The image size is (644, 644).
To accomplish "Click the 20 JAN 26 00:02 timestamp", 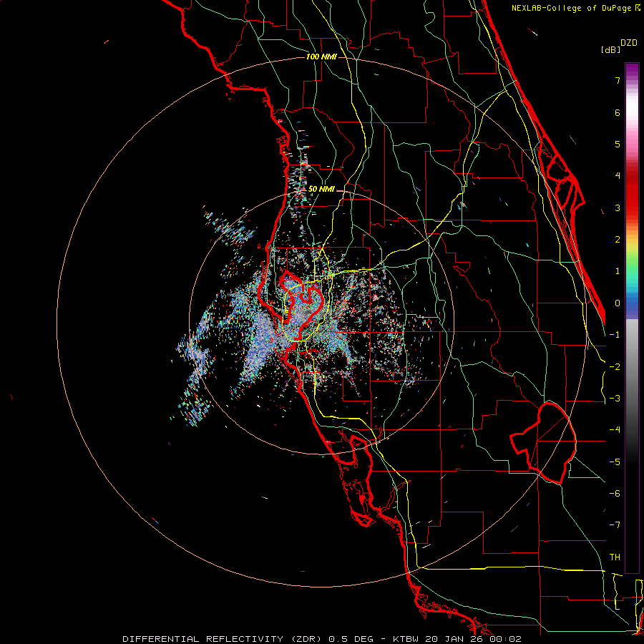I will (x=473, y=639).
